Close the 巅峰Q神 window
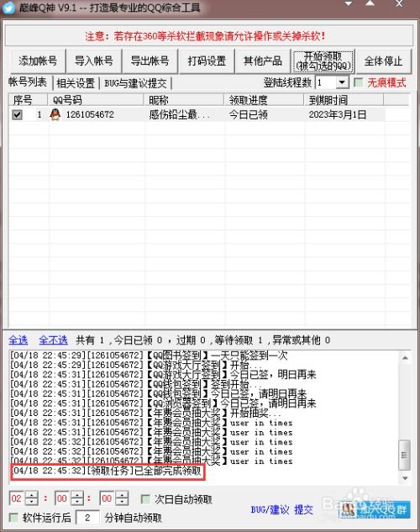The width and height of the screenshot is (420, 532). pos(399,4)
